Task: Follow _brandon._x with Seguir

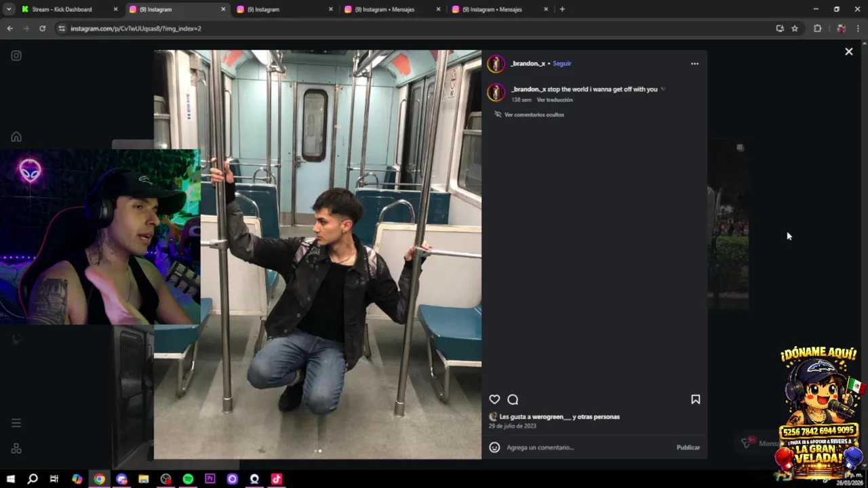Action: pos(562,64)
